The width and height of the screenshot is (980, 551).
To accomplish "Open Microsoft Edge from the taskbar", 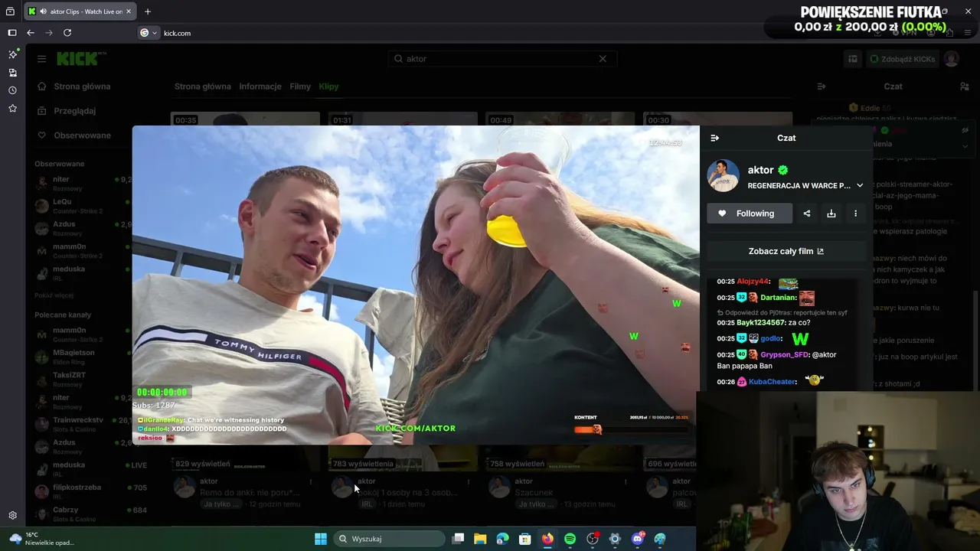I will point(502,539).
